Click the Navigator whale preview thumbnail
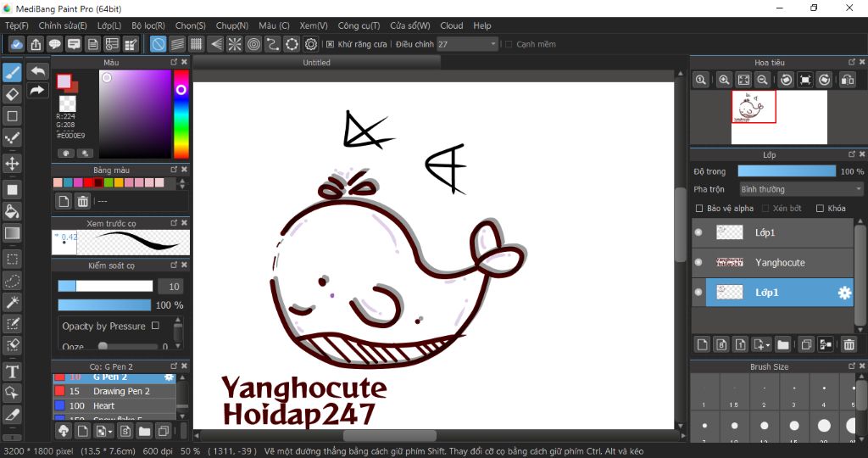This screenshot has width=868, height=458. coord(754,107)
